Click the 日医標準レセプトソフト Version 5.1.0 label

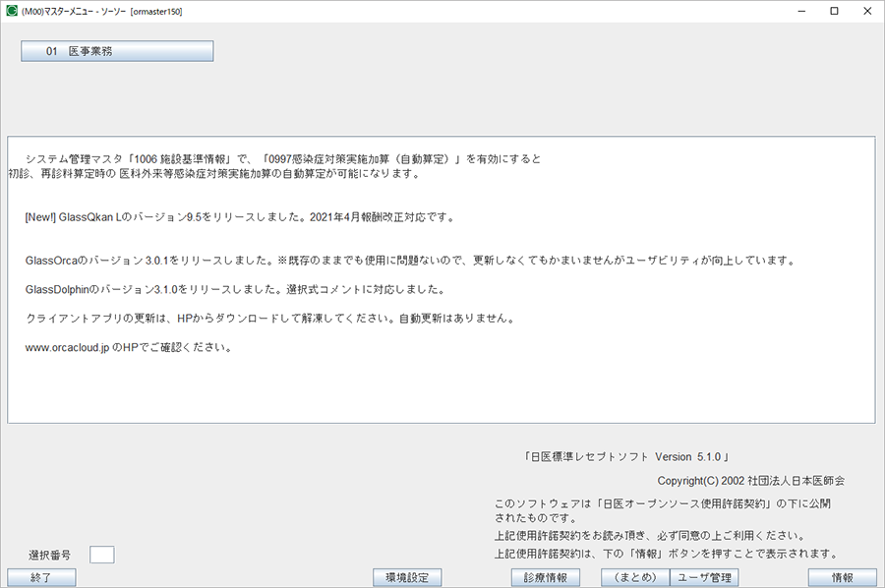626,456
